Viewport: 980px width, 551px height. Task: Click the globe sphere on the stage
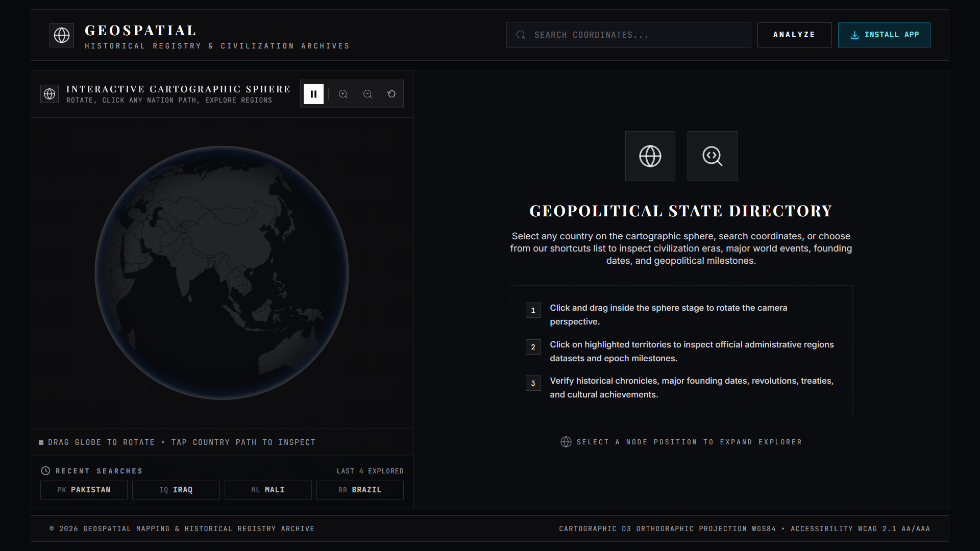tap(222, 273)
